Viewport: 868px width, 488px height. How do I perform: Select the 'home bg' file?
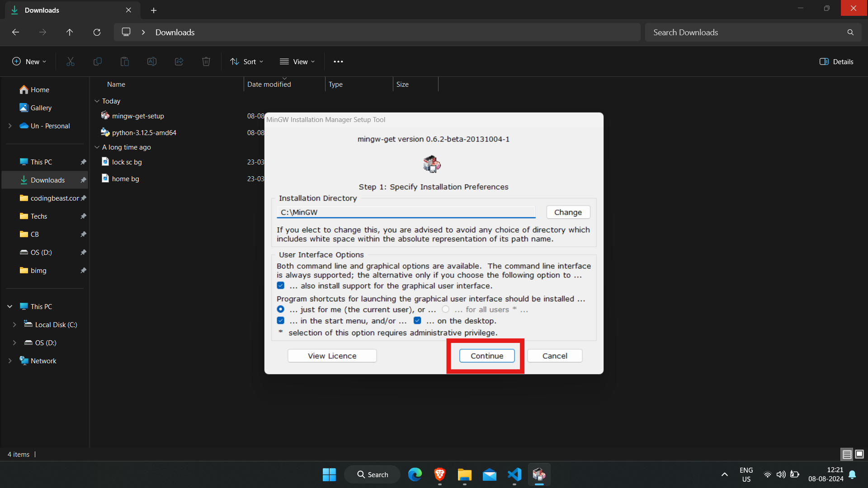point(125,178)
